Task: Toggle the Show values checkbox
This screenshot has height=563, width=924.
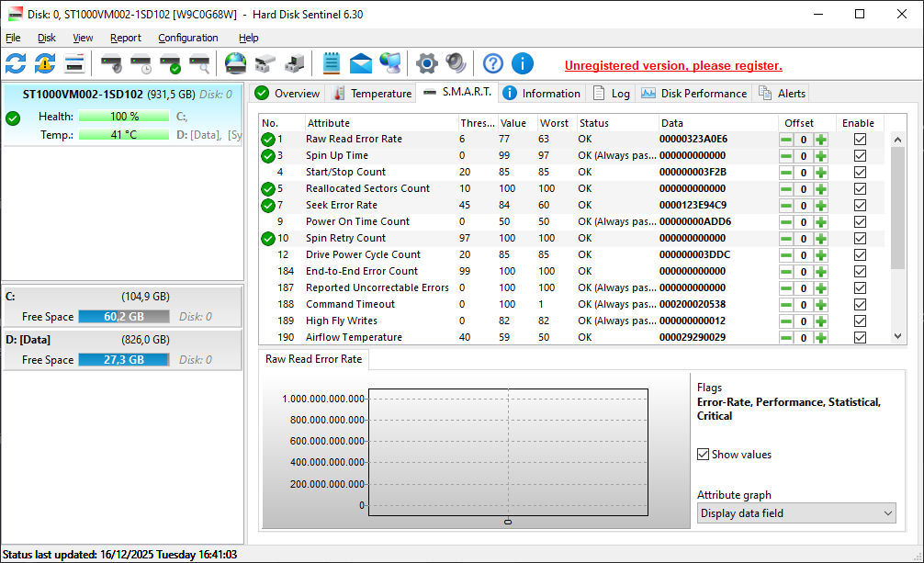Action: coord(704,455)
